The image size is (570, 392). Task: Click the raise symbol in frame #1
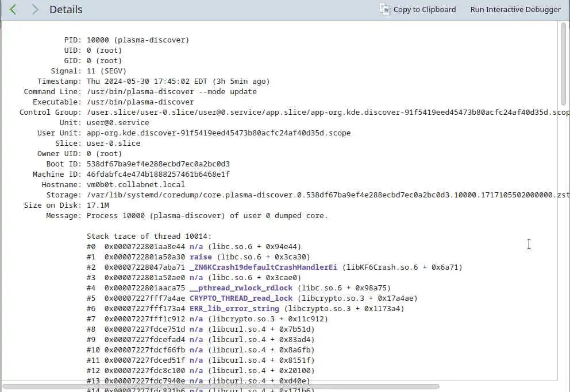pyautogui.click(x=201, y=257)
